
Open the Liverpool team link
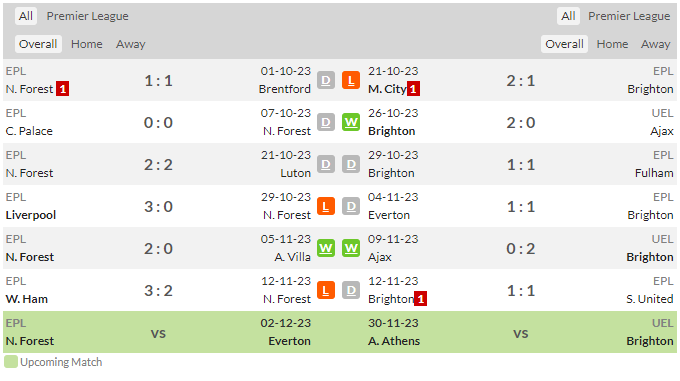[x=31, y=215]
